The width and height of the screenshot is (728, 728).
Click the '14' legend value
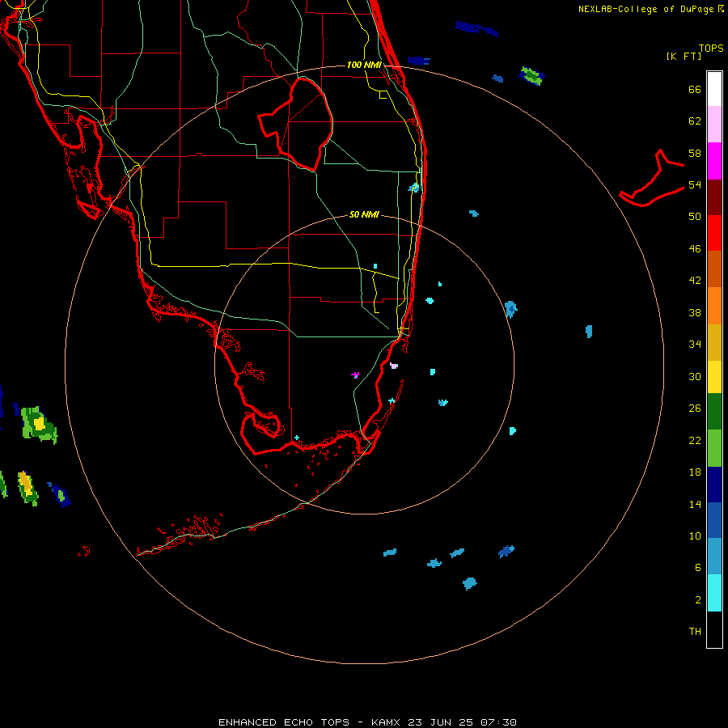tap(695, 504)
